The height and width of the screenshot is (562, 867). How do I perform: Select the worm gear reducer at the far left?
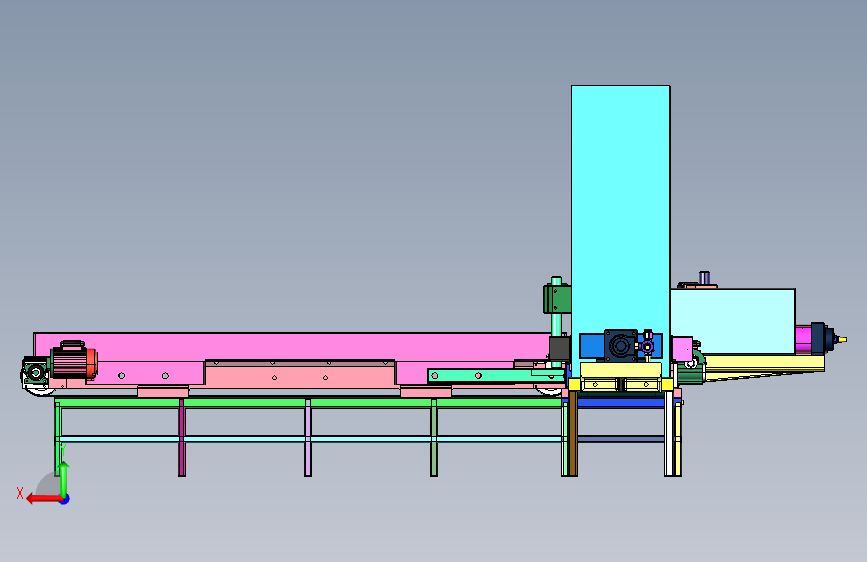coord(35,372)
